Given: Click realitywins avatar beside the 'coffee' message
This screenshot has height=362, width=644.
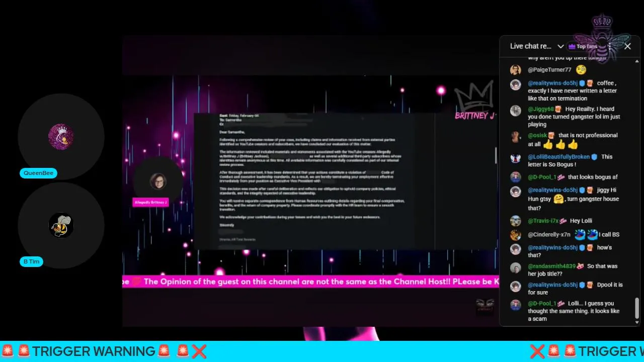Looking at the screenshot, I should (x=516, y=84).
